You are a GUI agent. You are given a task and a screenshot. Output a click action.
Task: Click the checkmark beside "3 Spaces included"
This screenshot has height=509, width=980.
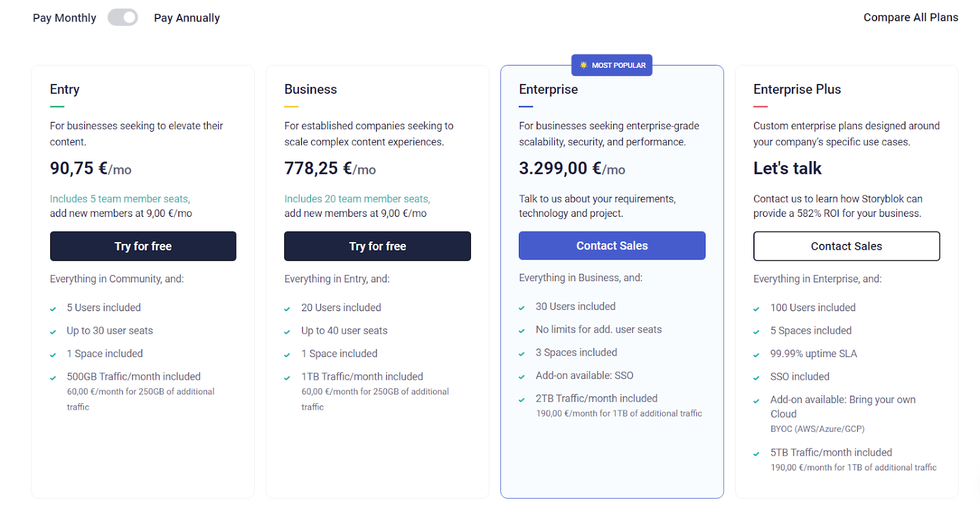click(522, 353)
